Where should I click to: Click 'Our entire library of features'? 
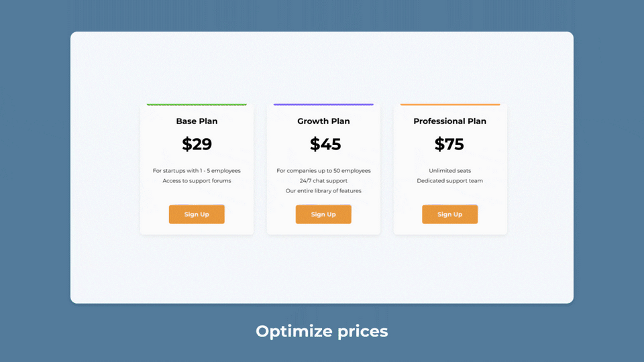pyautogui.click(x=323, y=191)
